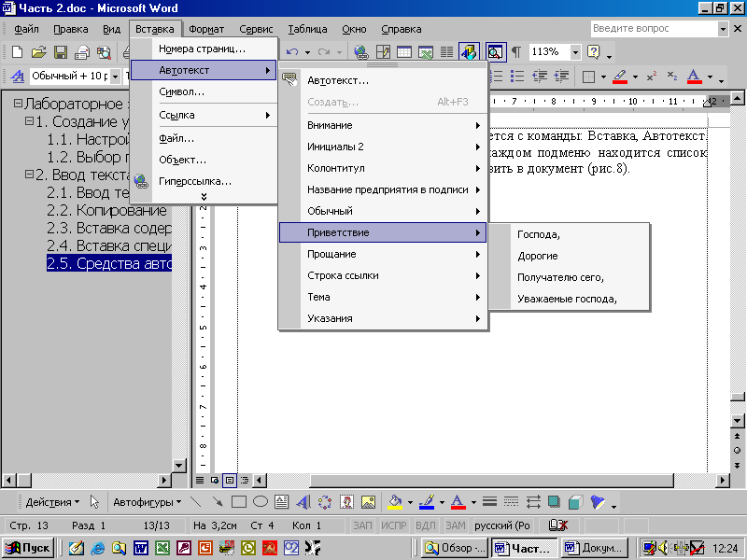The height and width of the screenshot is (560, 747).
Task: Click spelling status icon in status bar
Action: point(558,525)
